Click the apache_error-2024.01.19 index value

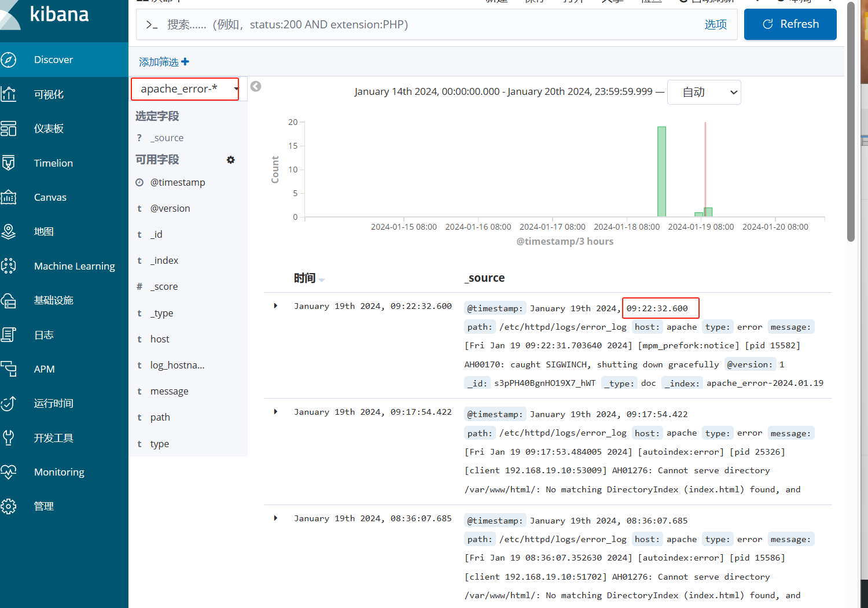(x=764, y=383)
